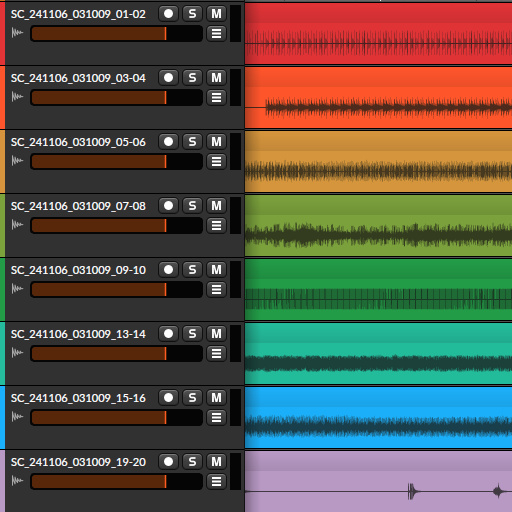Screen dimensions: 512x512
Task: Adjust volume fader of track 03-04
Action: (x=116, y=98)
